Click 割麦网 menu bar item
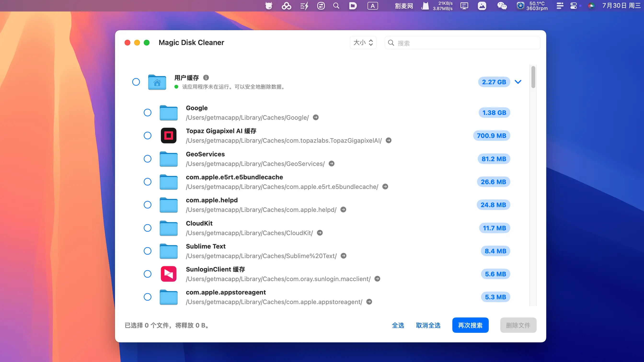The width and height of the screenshot is (644, 362). tap(404, 6)
